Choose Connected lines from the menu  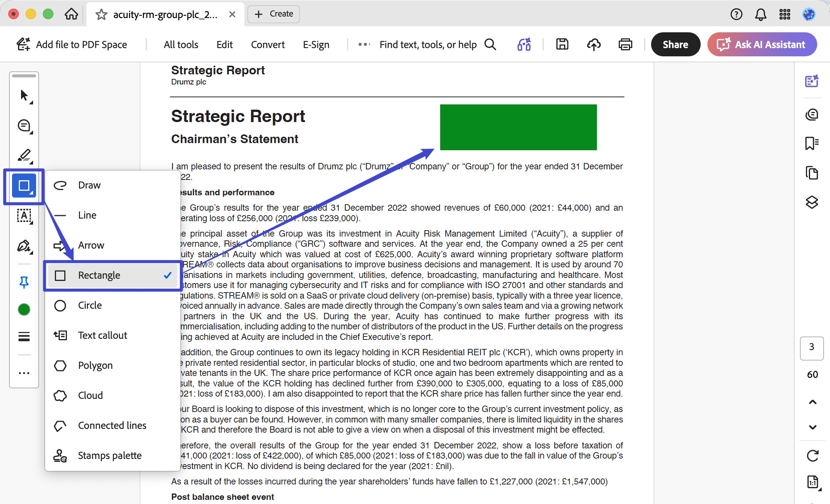tap(113, 426)
